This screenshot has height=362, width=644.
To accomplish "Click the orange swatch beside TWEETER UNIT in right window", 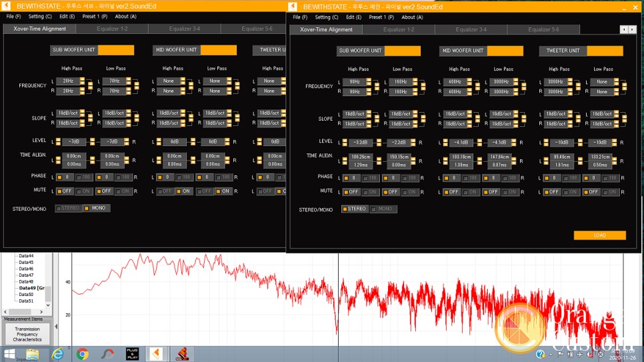I will click(x=605, y=51).
